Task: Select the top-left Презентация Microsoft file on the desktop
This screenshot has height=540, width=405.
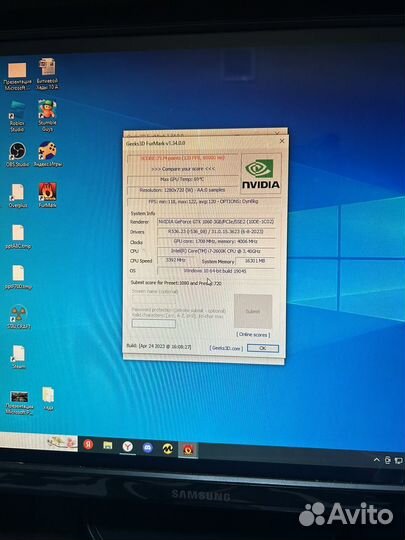Action: (x=17, y=76)
